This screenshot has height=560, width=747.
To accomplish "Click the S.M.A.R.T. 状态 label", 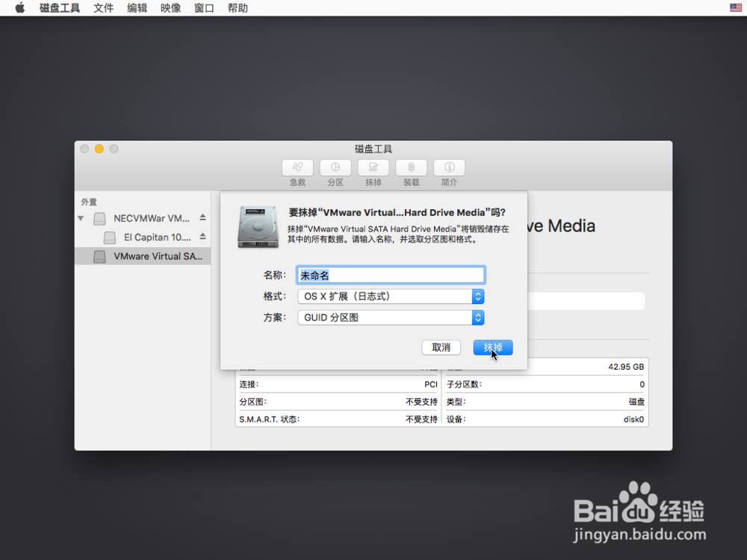I will (270, 420).
